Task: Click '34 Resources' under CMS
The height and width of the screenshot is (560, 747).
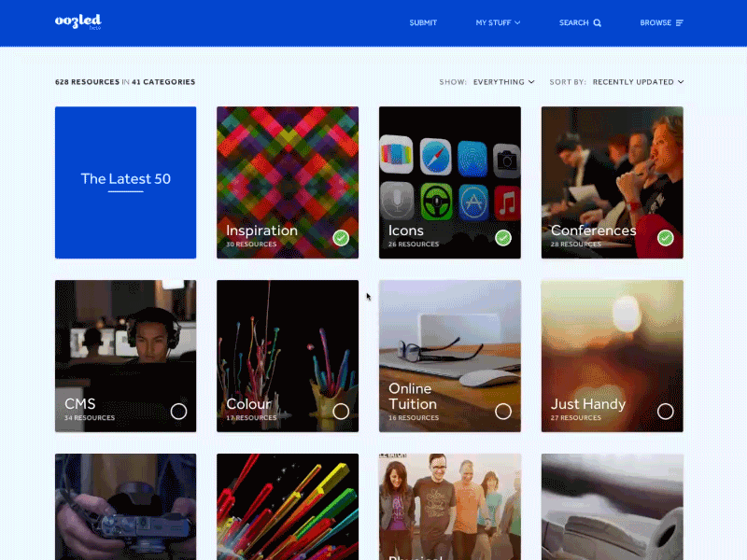Action: (90, 417)
